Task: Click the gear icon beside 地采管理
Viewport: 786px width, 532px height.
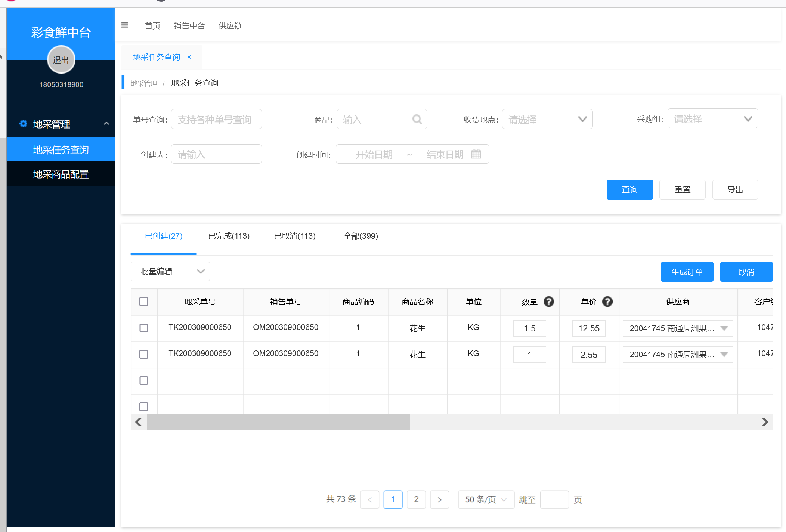Action: 23,124
